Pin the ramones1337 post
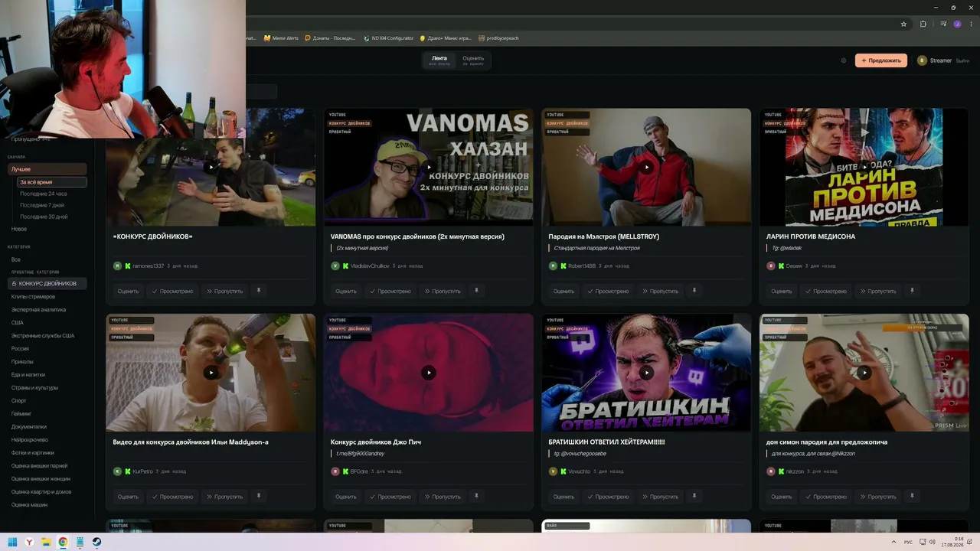This screenshot has width=980, height=551. point(259,291)
